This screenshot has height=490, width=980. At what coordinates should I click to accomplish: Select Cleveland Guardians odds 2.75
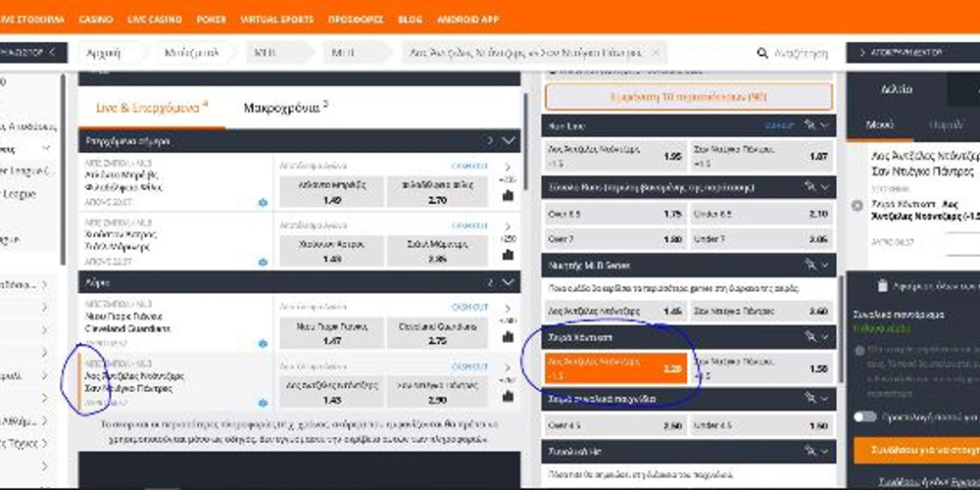[437, 333]
